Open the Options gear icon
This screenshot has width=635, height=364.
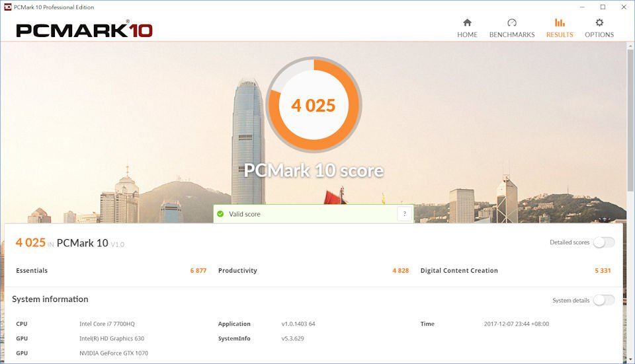pyautogui.click(x=599, y=22)
